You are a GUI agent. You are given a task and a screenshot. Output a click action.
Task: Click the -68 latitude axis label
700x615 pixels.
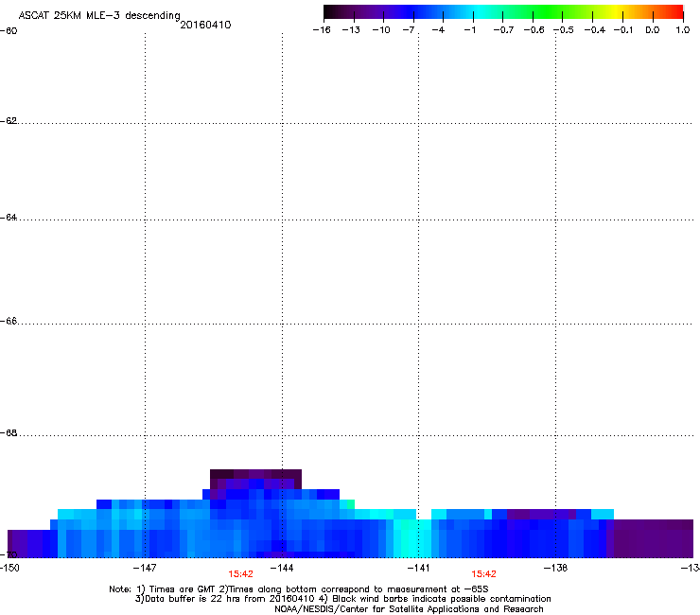tap(9, 433)
